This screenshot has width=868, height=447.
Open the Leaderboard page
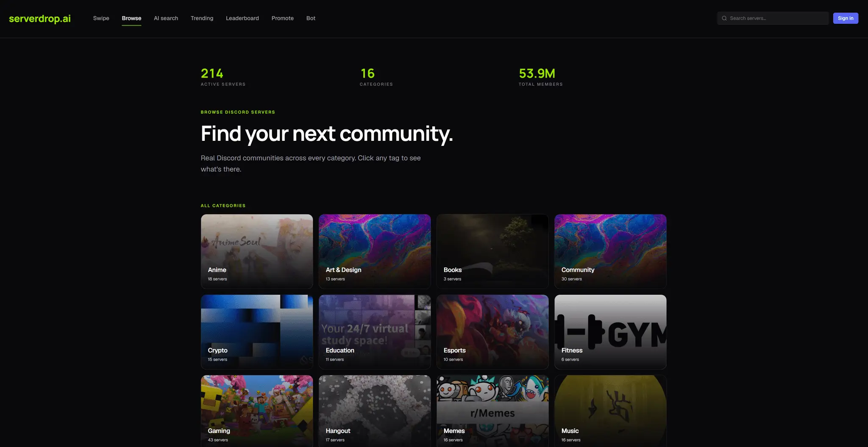[x=242, y=18]
